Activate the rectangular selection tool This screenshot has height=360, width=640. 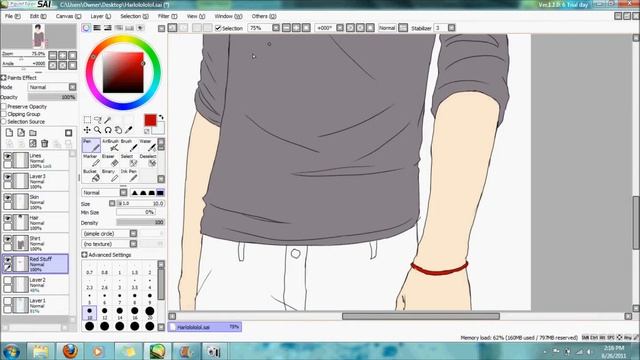(87, 120)
